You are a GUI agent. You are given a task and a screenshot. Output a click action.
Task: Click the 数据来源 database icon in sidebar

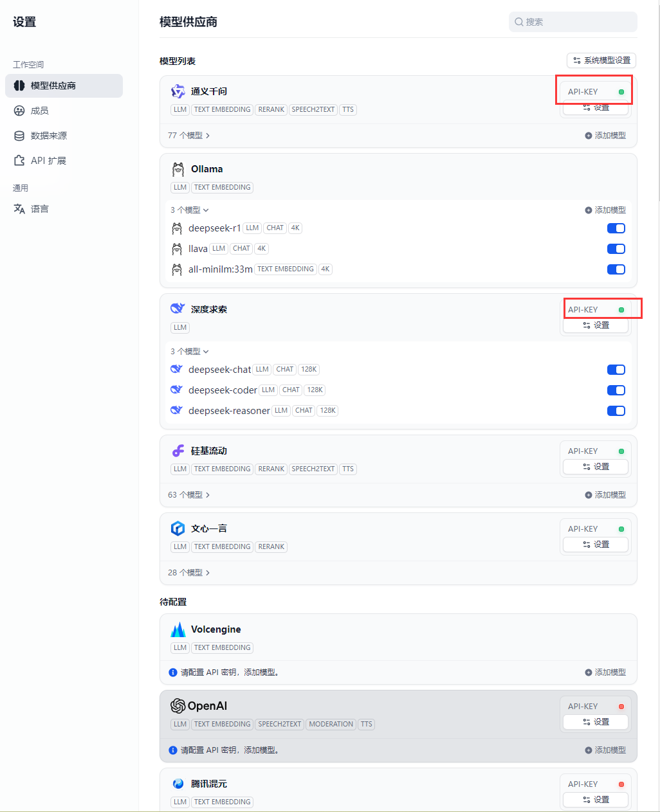point(19,136)
